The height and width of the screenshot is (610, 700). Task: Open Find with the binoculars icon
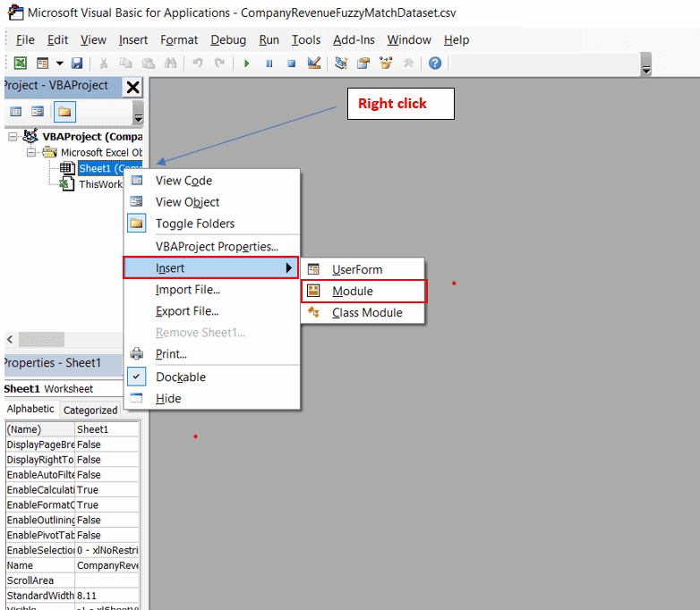coord(171,64)
